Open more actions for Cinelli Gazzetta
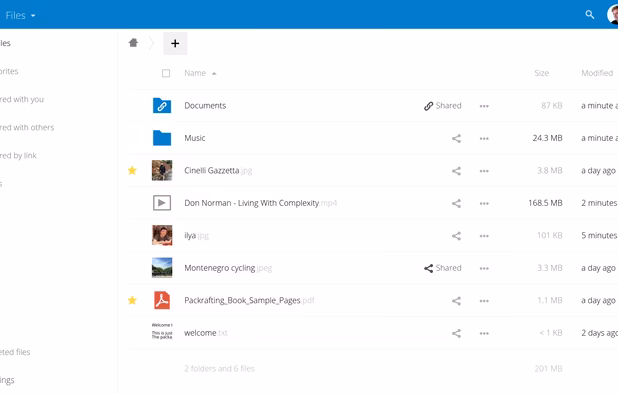This screenshot has height=394, width=618. [x=484, y=171]
